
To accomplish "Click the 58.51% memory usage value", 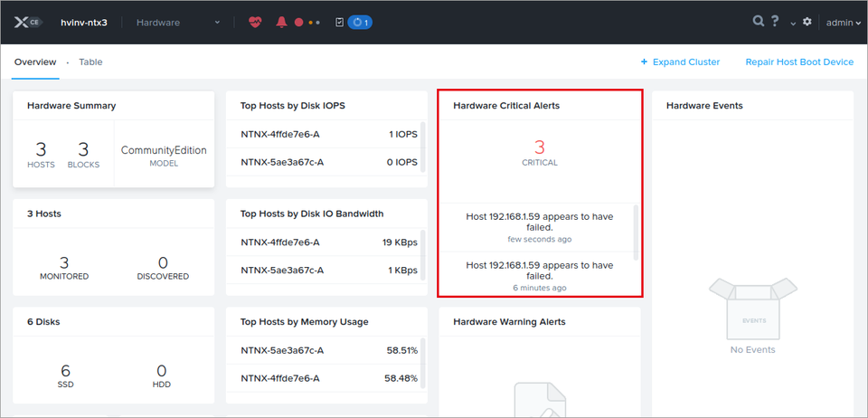I will 401,350.
